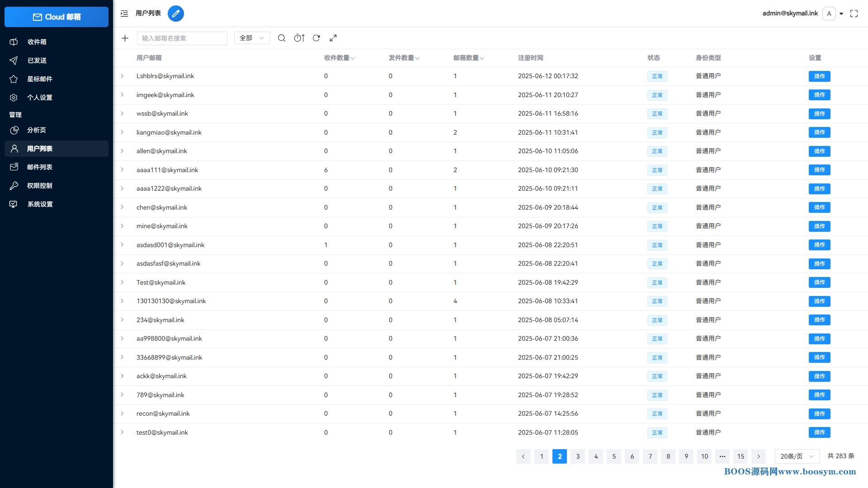Click the magnifier search icon

pos(281,38)
